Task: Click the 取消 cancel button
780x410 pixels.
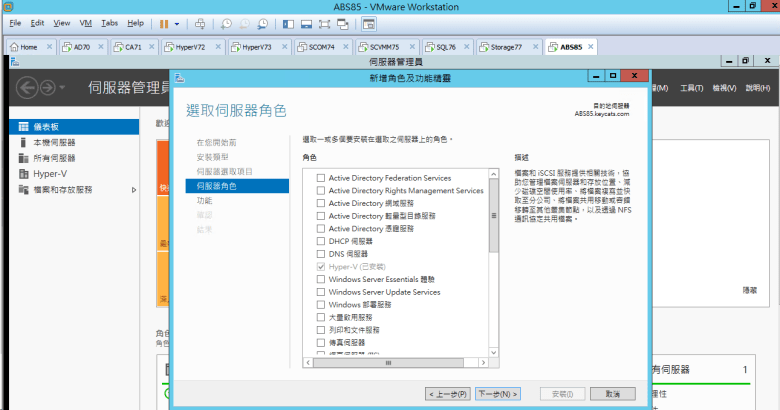Action: 612,394
